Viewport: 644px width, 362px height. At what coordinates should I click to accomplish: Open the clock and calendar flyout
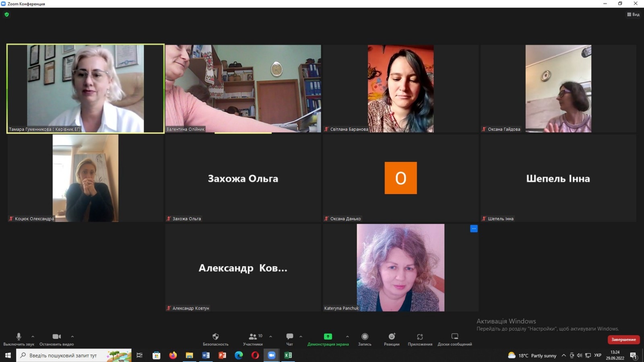click(615, 355)
